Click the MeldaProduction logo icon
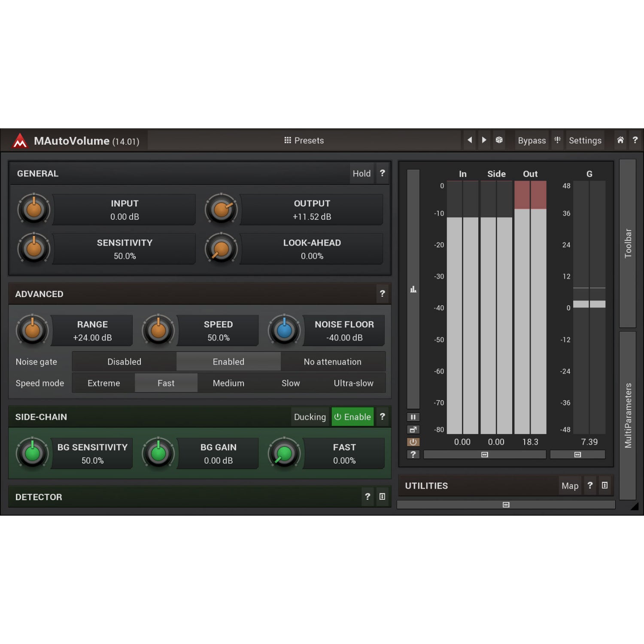Image resolution: width=644 pixels, height=644 pixels. tap(20, 141)
